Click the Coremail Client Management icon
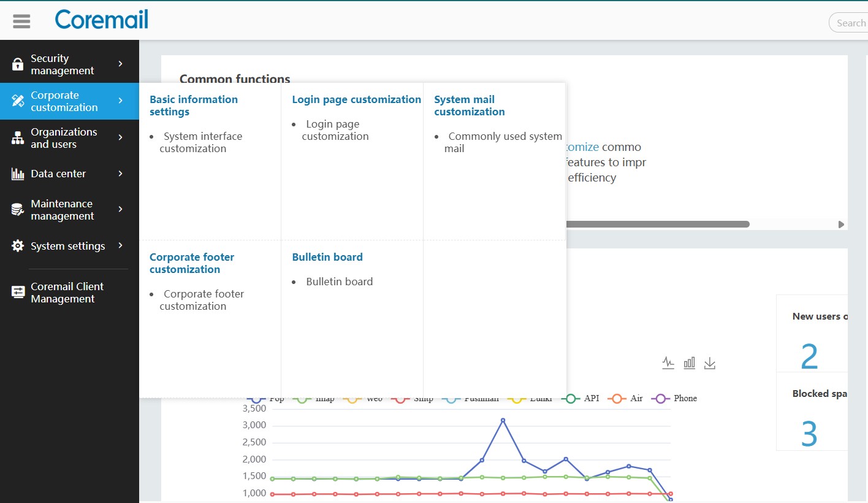Viewport: 868px width, 503px height. pyautogui.click(x=18, y=293)
